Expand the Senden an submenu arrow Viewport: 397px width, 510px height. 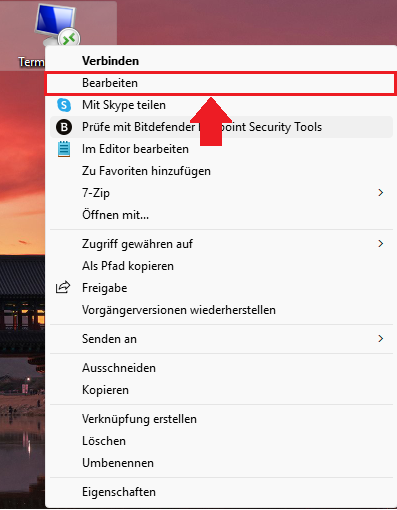click(381, 339)
